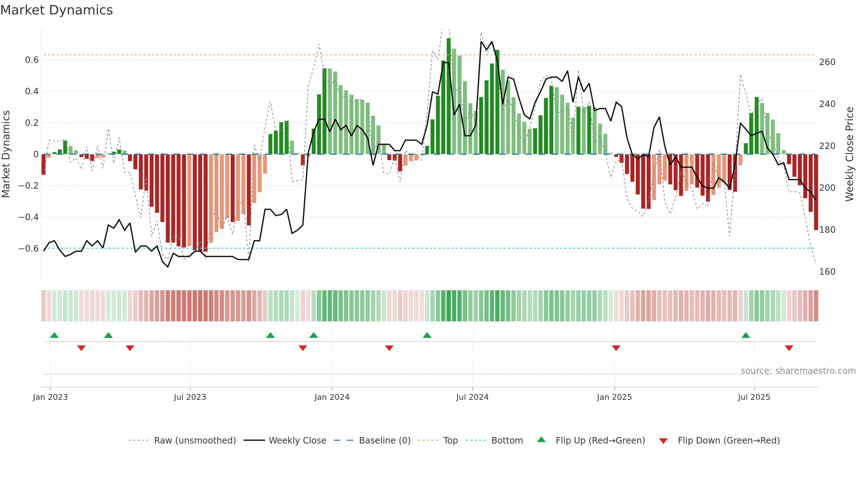This screenshot has height=488, width=868.
Task: Toggle the Bottom legend entry
Action: pyautogui.click(x=494, y=440)
